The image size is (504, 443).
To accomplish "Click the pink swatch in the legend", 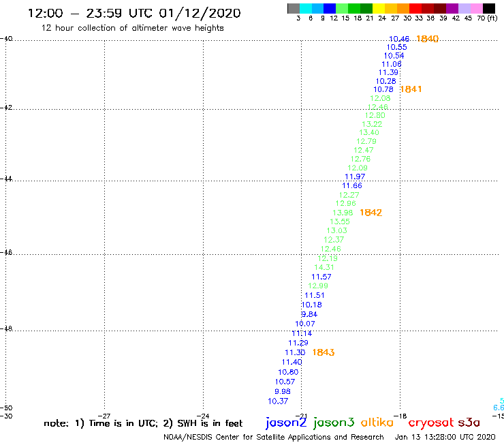I will (476, 8).
